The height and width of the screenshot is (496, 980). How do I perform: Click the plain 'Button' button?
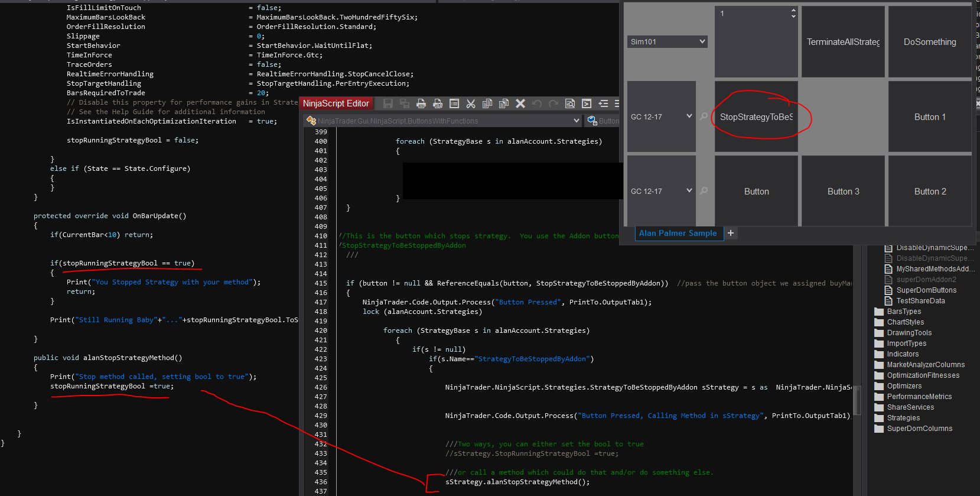point(756,192)
